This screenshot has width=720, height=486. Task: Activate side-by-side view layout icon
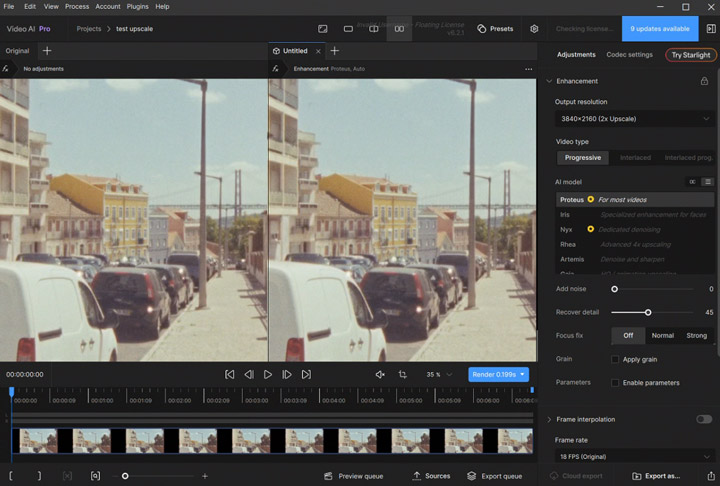point(399,29)
